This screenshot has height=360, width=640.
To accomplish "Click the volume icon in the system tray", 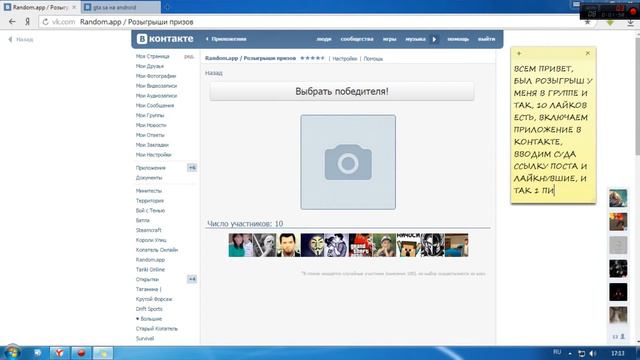I will coord(593,353).
